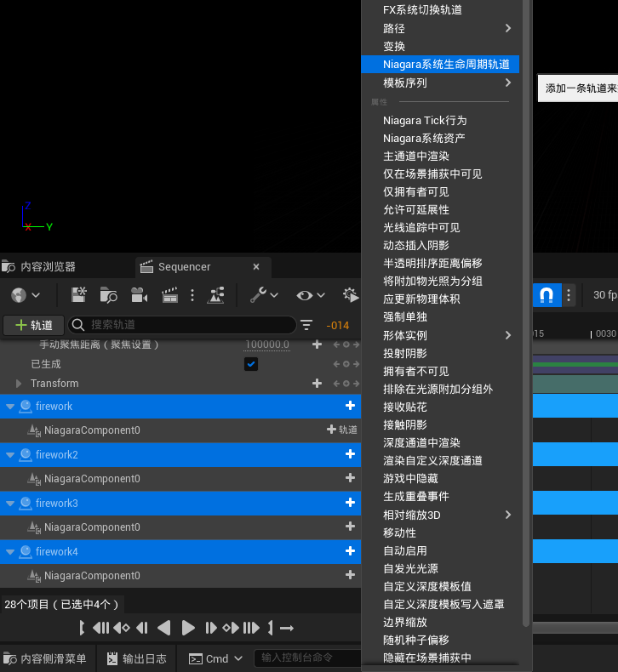Close the Sequencer tab
The height and width of the screenshot is (672, 618).
[256, 266]
